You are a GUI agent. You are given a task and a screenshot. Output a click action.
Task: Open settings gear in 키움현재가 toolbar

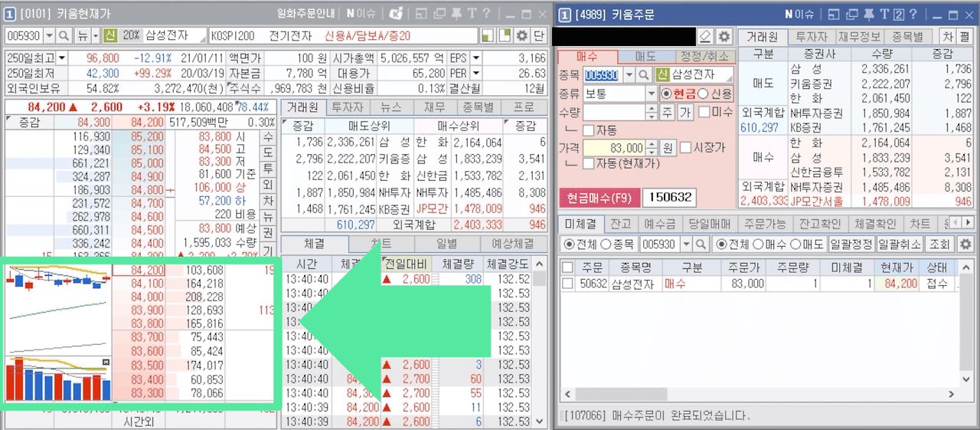522,36
